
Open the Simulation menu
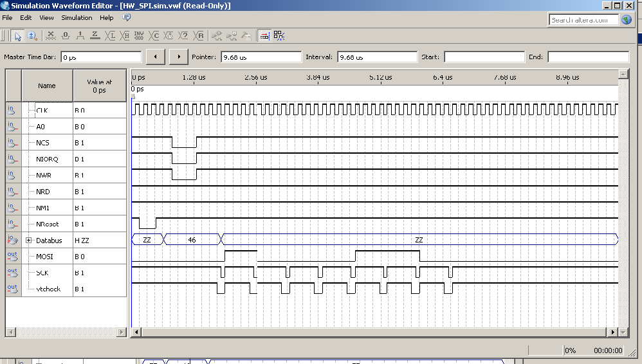click(77, 17)
